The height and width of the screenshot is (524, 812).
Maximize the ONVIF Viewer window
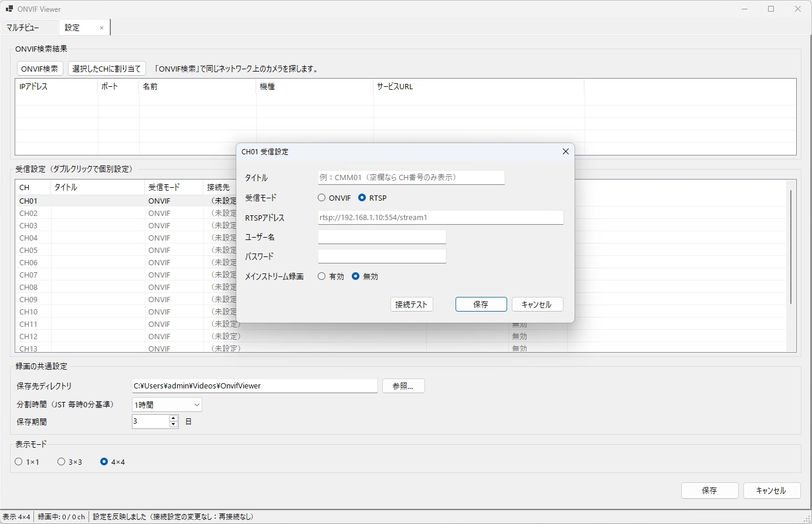(771, 9)
